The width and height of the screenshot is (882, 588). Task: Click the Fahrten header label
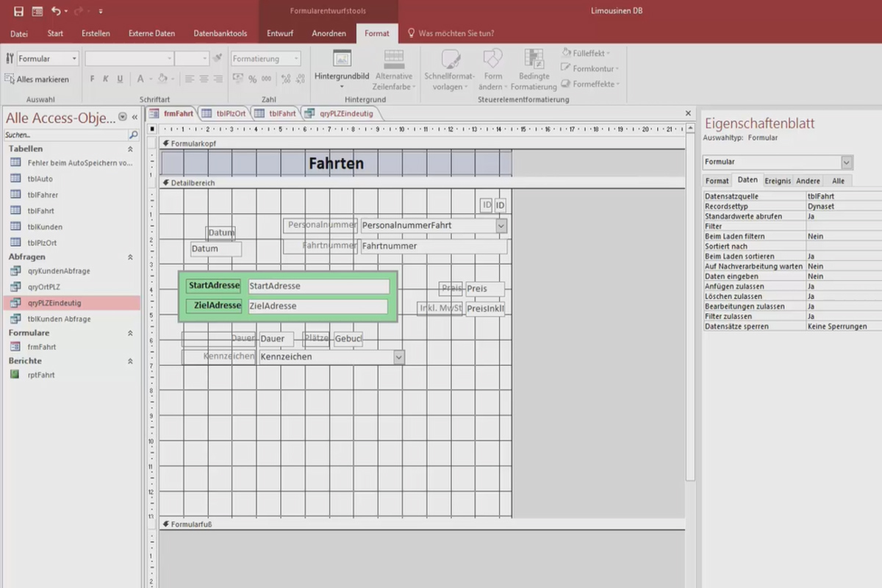click(x=336, y=163)
